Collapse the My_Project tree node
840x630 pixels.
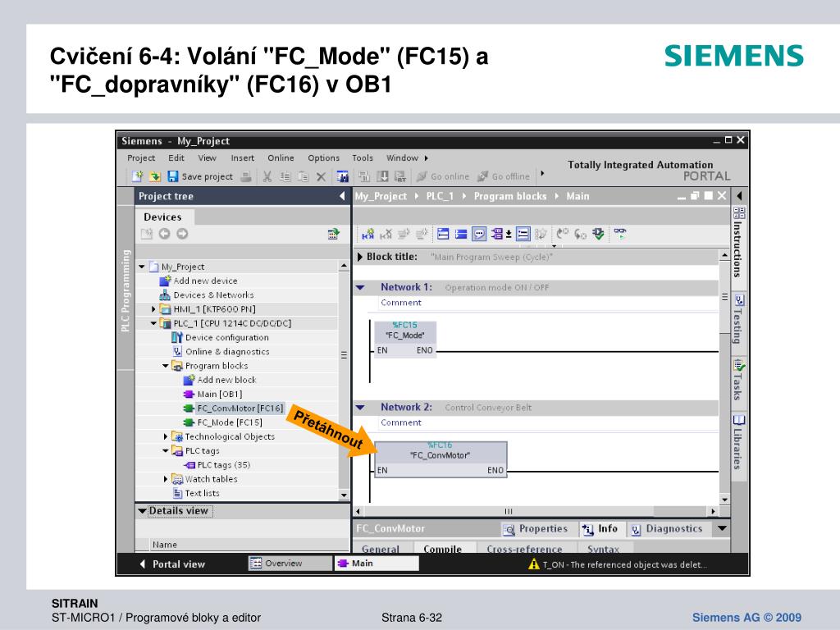coord(142,267)
